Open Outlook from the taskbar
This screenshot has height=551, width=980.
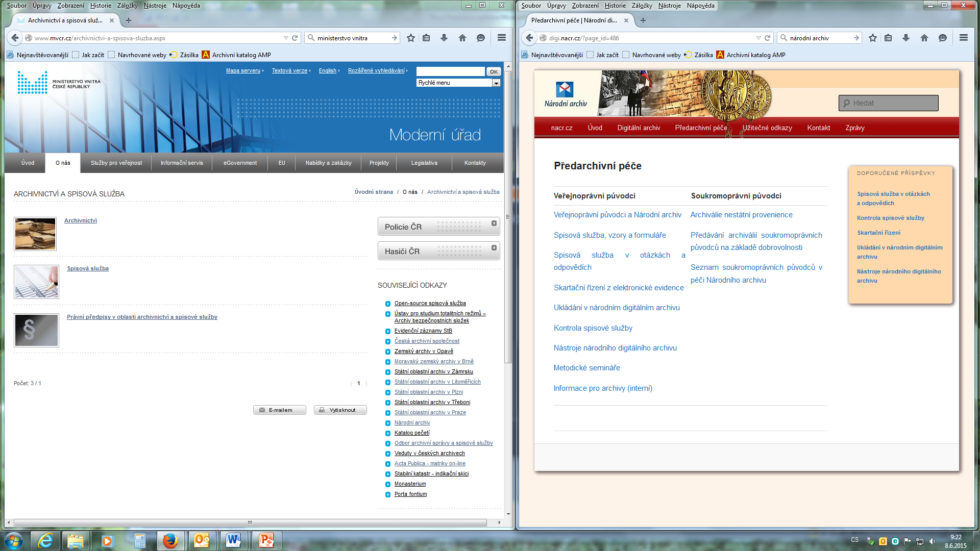click(202, 541)
